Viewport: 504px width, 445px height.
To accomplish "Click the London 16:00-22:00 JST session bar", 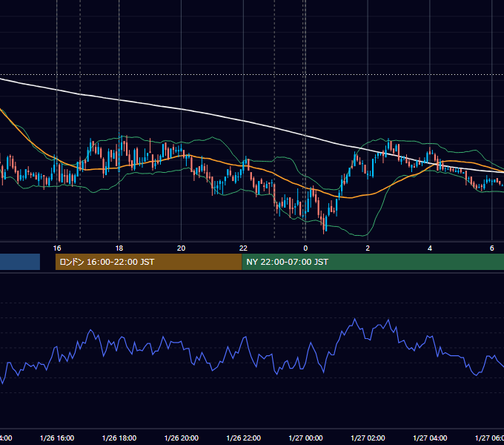I will (148, 262).
